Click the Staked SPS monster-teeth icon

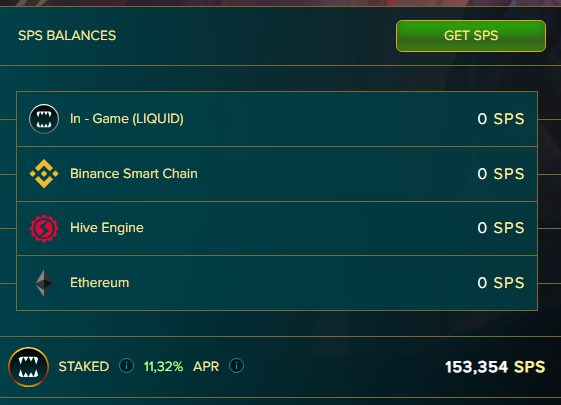[x=29, y=367]
